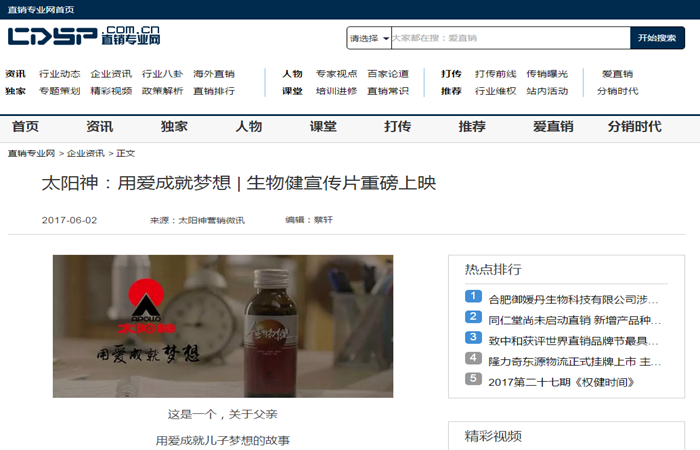Screen dimensions: 700x450
Task: Open the 请选择 search category dropdown
Action: pos(369,38)
